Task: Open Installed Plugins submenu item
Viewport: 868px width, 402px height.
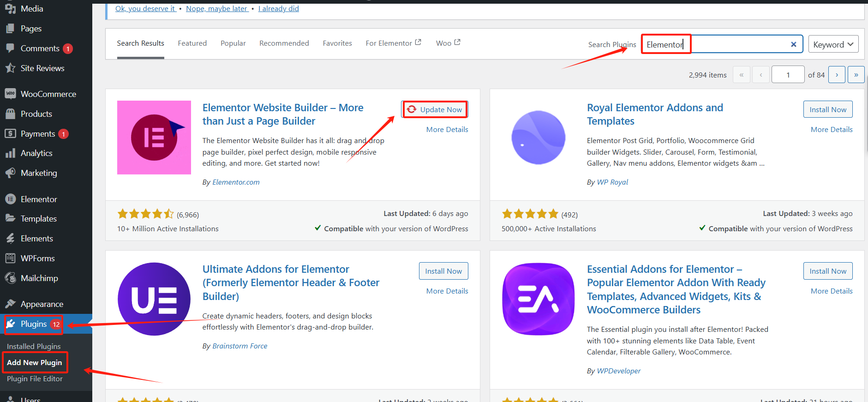Action: point(34,346)
